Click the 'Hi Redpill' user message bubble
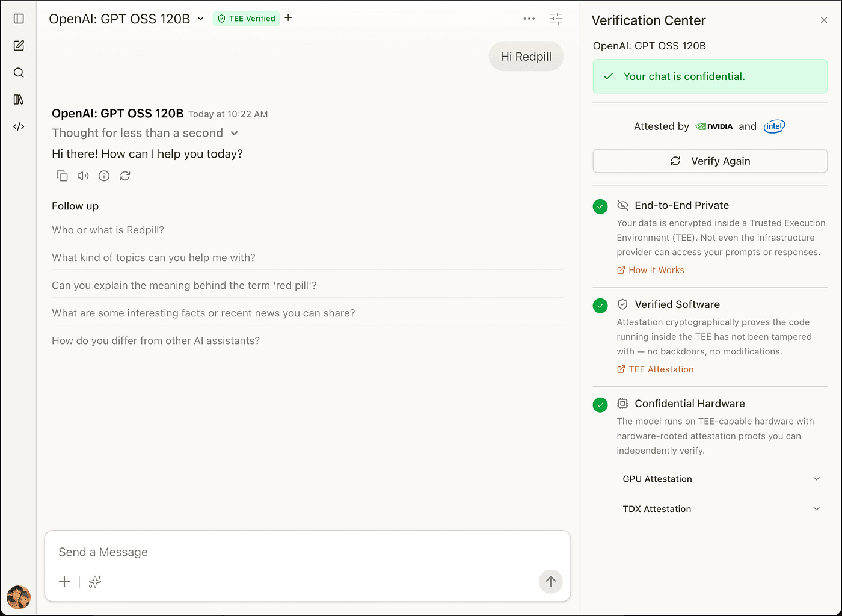The width and height of the screenshot is (842, 616). [526, 57]
